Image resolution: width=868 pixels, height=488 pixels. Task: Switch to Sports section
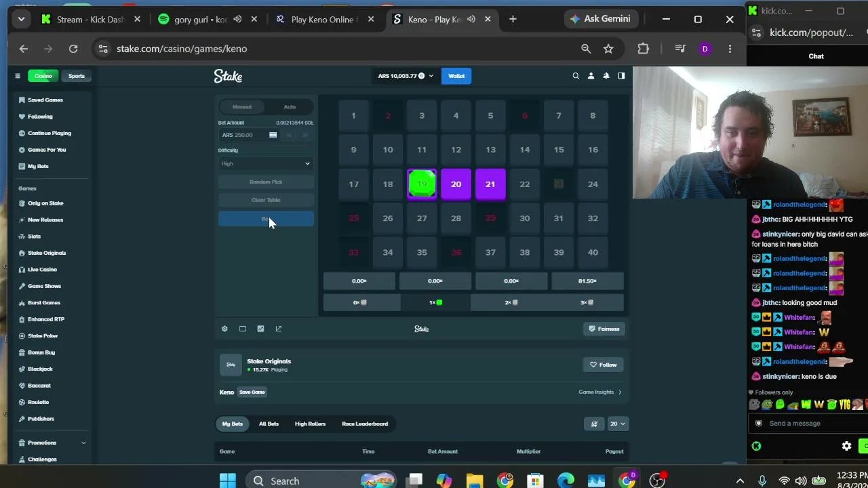coord(77,76)
